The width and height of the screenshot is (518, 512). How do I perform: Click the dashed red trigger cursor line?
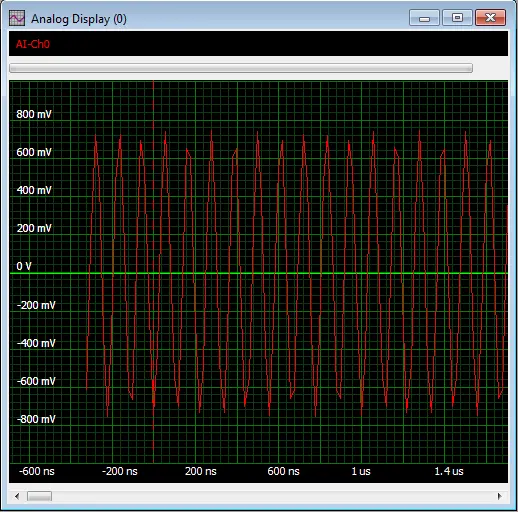tap(153, 271)
